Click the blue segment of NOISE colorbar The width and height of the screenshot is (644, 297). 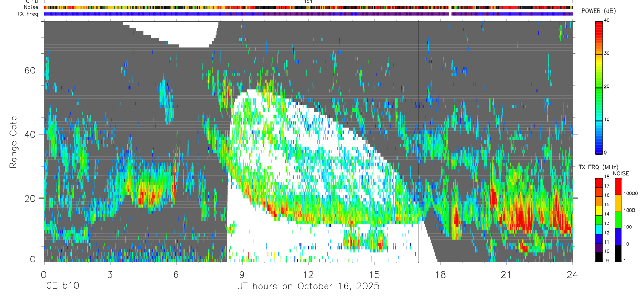(618, 237)
